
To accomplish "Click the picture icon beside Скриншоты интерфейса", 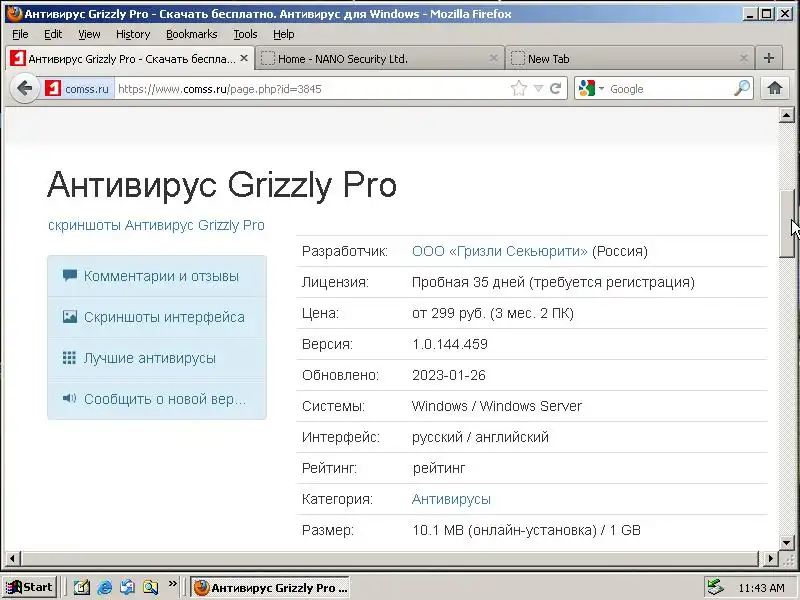I will point(69,316).
